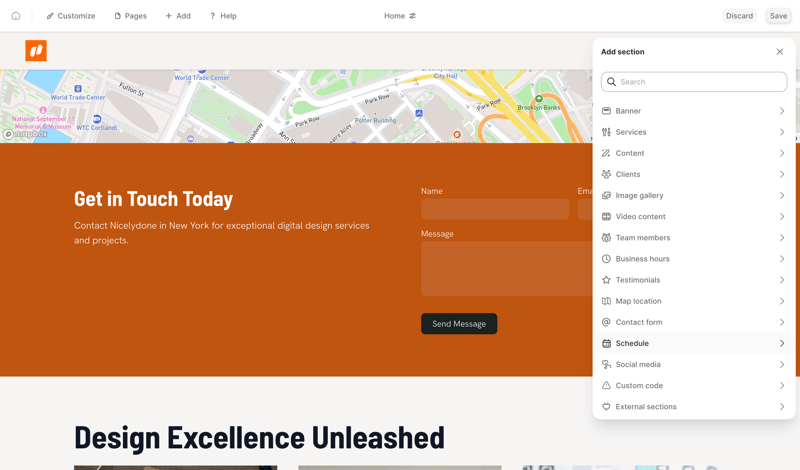The width and height of the screenshot is (800, 470).
Task: Click the Business hours clock icon
Action: click(606, 259)
